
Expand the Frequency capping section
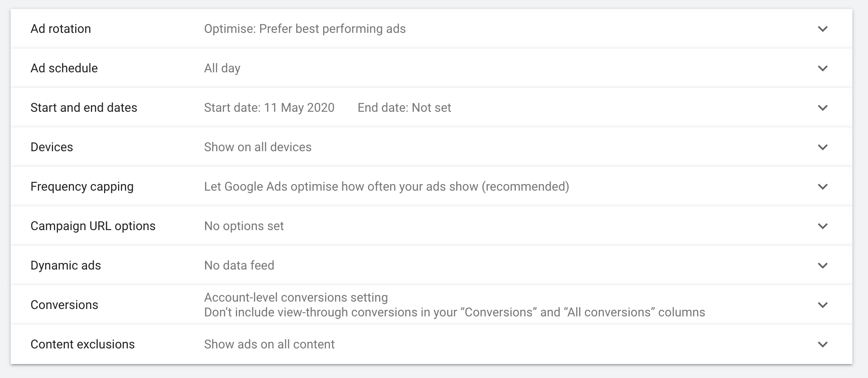(823, 187)
